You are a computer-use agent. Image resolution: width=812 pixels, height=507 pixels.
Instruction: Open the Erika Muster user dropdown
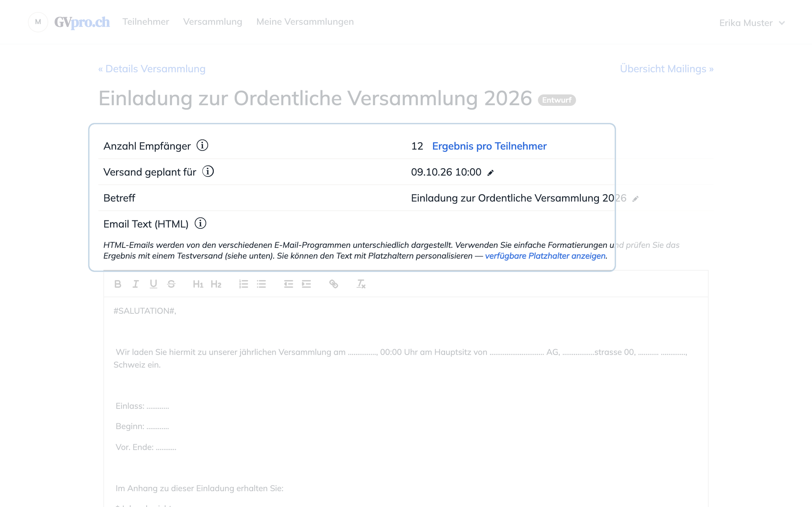pos(752,23)
